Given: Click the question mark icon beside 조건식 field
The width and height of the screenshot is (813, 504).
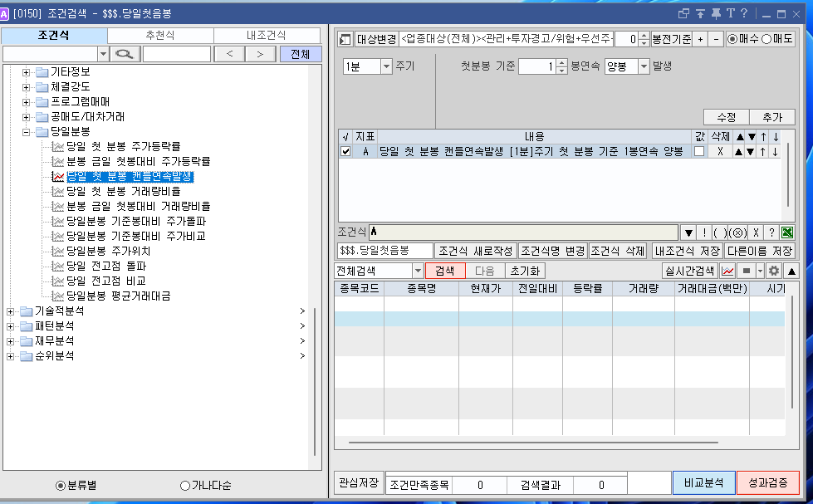Looking at the screenshot, I should [771, 232].
